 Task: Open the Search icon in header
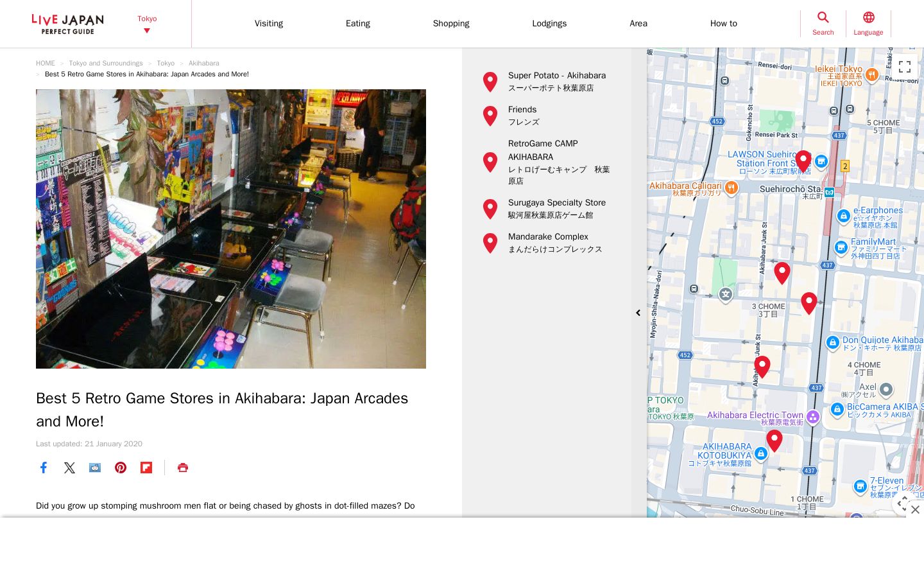click(823, 23)
